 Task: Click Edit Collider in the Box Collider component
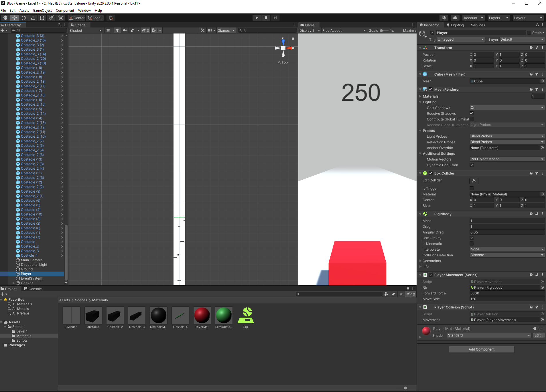click(x=474, y=181)
